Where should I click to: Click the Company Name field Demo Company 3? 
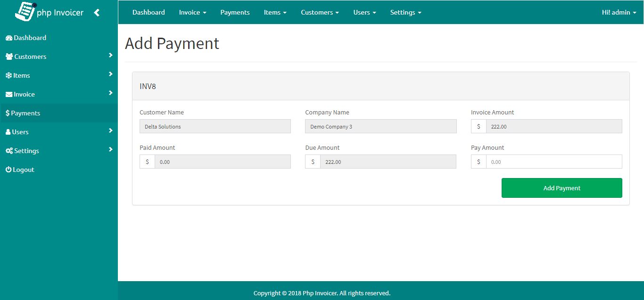(380, 126)
